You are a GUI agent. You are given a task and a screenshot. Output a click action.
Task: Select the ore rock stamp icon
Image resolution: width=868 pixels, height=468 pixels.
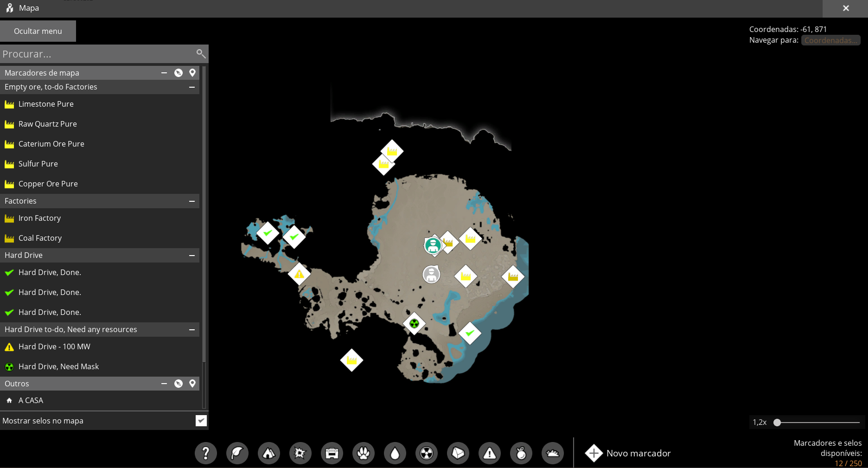coord(458,453)
